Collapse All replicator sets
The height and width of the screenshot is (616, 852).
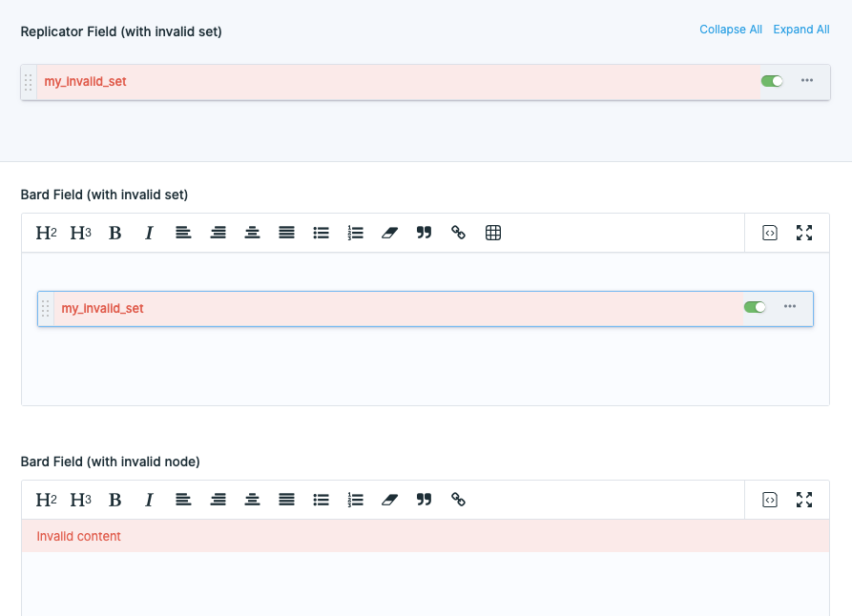click(x=731, y=30)
